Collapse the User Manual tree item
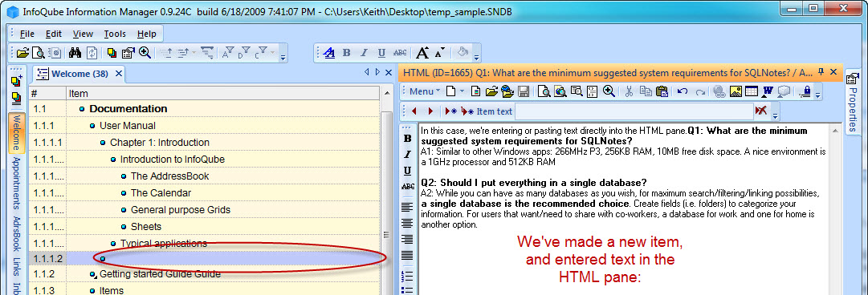 point(92,126)
